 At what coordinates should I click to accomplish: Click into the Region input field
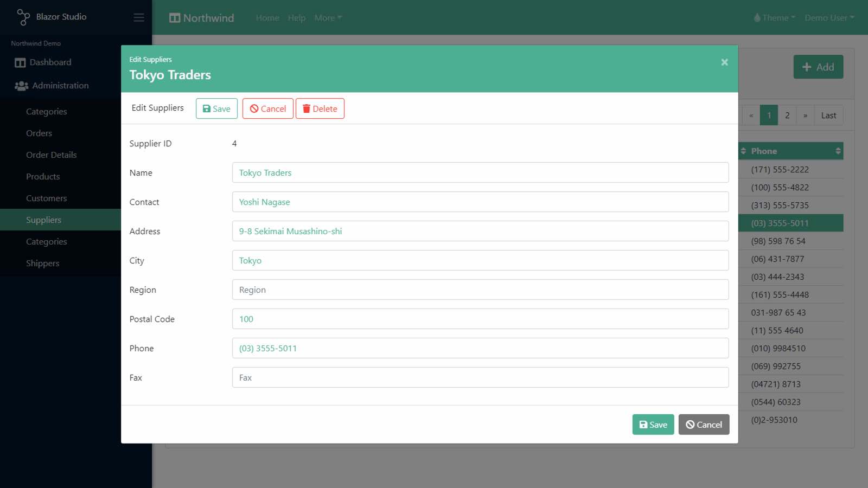[x=480, y=290]
